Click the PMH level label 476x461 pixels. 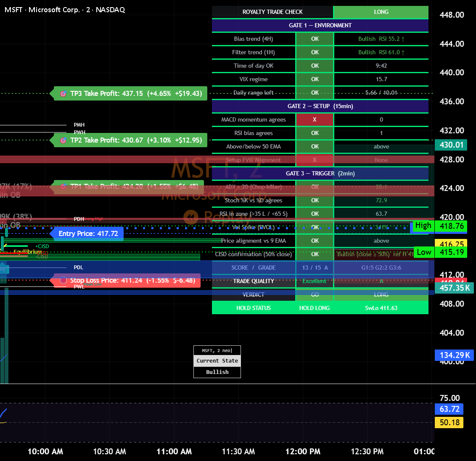click(x=79, y=125)
